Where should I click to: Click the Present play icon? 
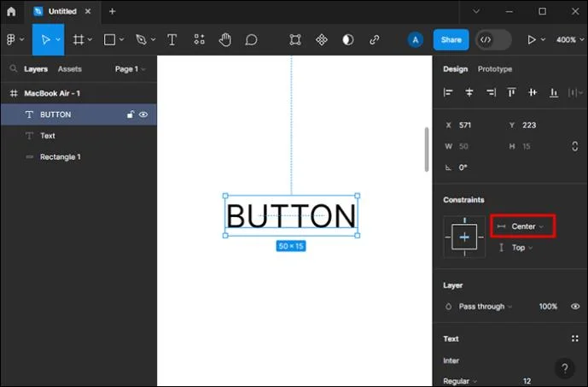click(532, 39)
